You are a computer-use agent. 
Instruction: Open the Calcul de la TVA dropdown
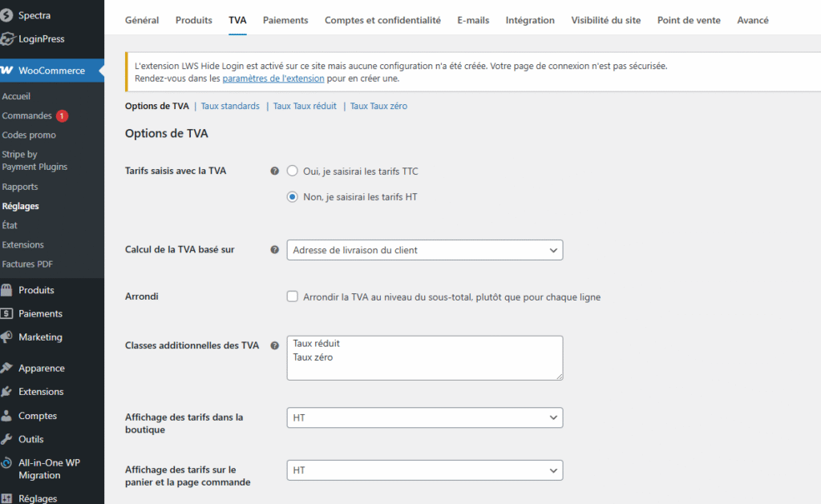[x=424, y=250]
